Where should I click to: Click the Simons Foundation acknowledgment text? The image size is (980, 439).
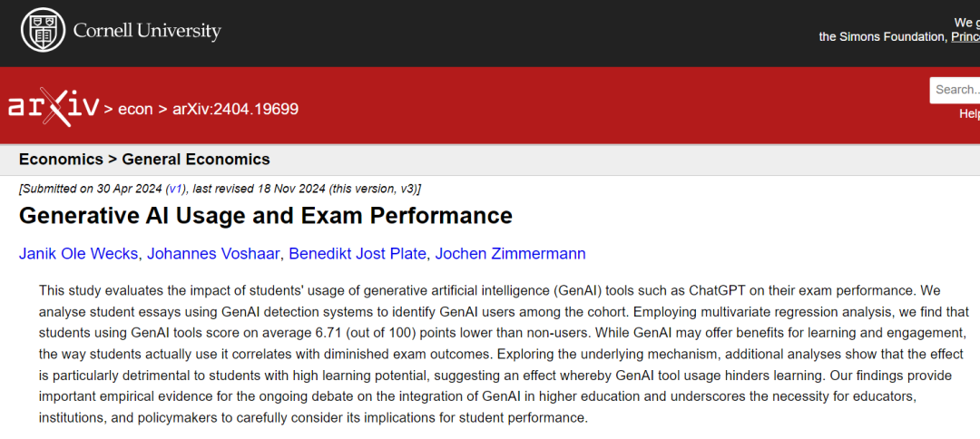[882, 37]
